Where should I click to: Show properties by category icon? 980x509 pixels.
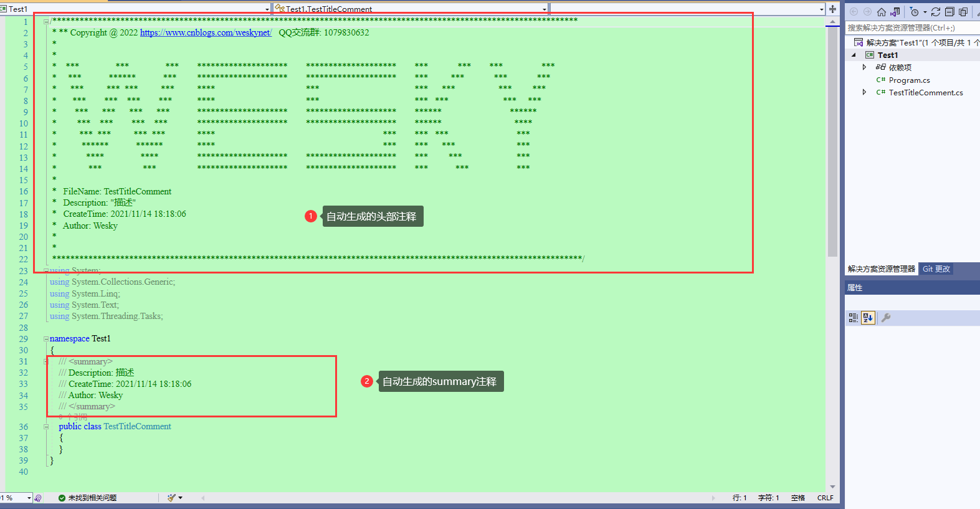(854, 318)
